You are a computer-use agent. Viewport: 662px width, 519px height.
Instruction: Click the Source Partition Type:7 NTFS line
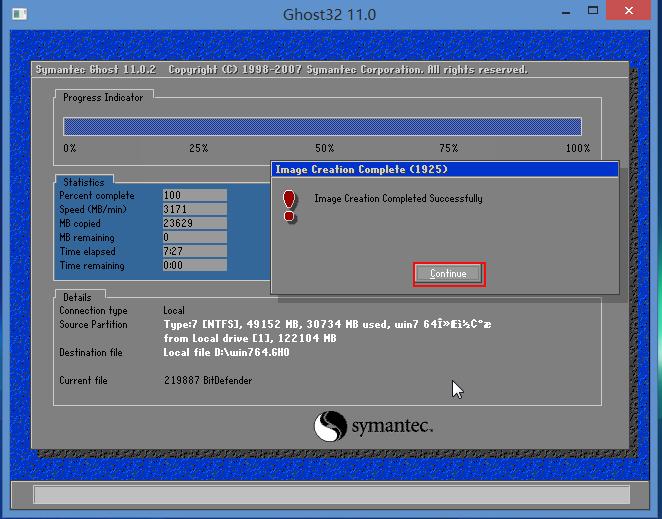(x=327, y=325)
